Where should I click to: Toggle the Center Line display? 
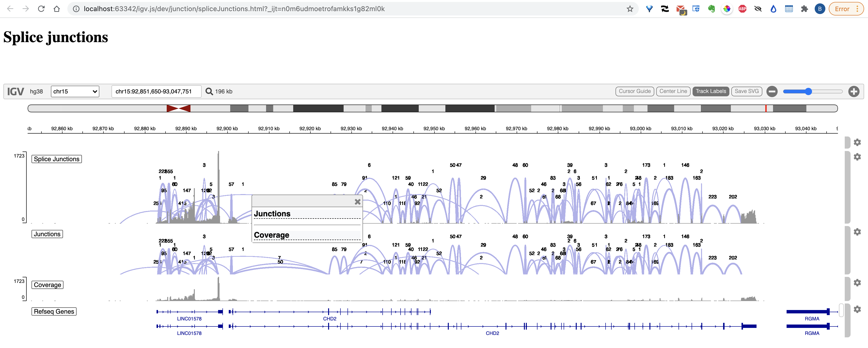point(673,91)
